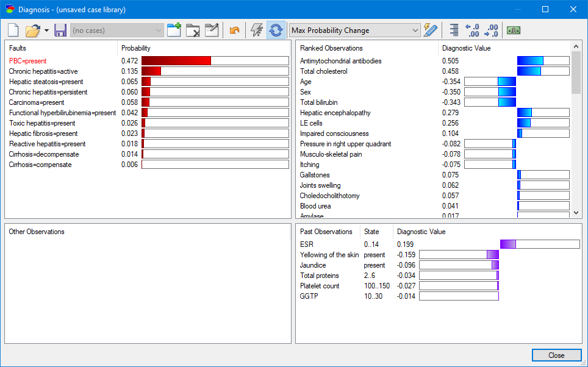Increase decimal places in the toolbar

(472, 30)
